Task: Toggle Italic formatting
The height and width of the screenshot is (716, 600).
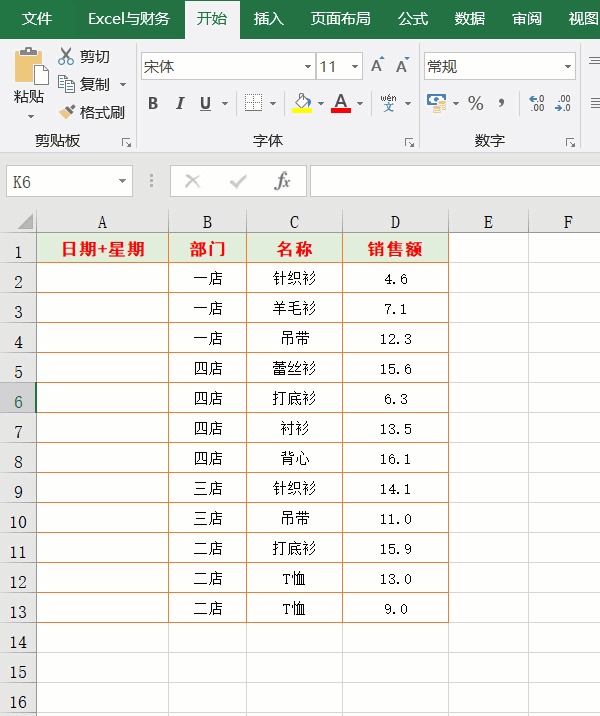Action: tap(180, 103)
